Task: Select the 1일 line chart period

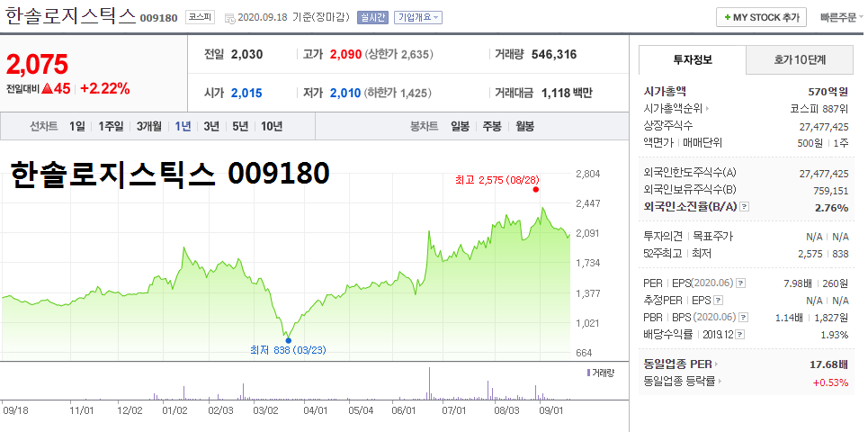Action: (x=77, y=126)
